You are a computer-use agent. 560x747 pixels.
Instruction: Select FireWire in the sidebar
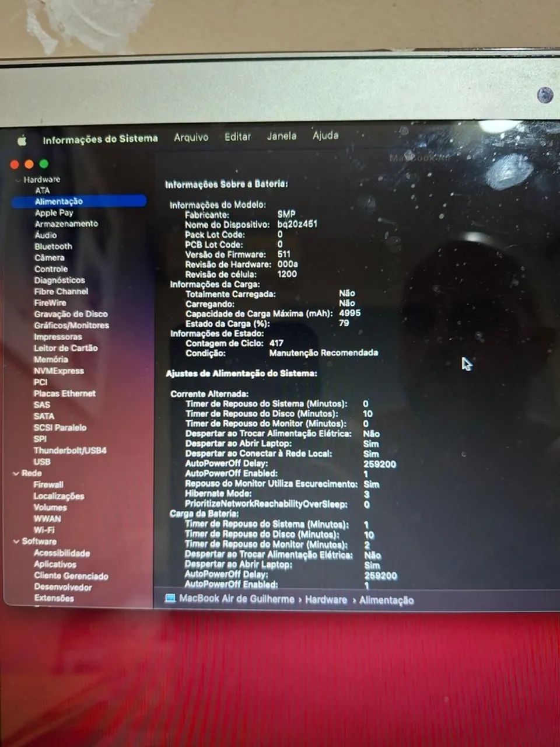[50, 303]
